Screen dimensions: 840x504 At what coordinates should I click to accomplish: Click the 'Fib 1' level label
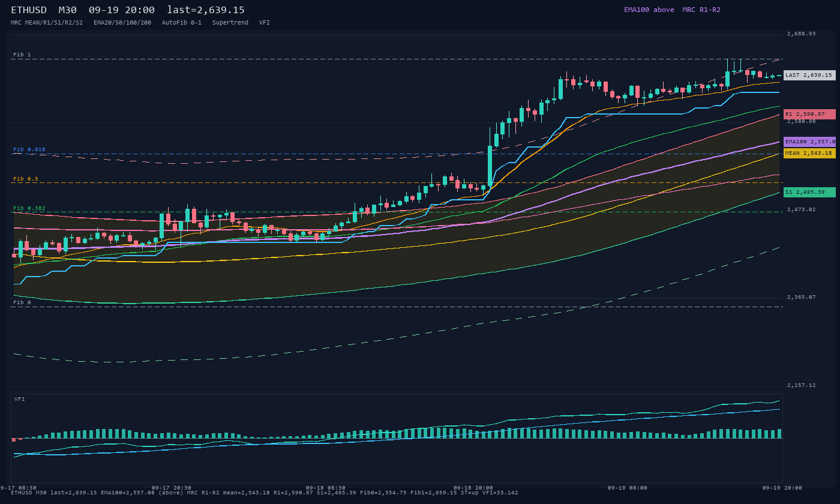click(x=22, y=55)
